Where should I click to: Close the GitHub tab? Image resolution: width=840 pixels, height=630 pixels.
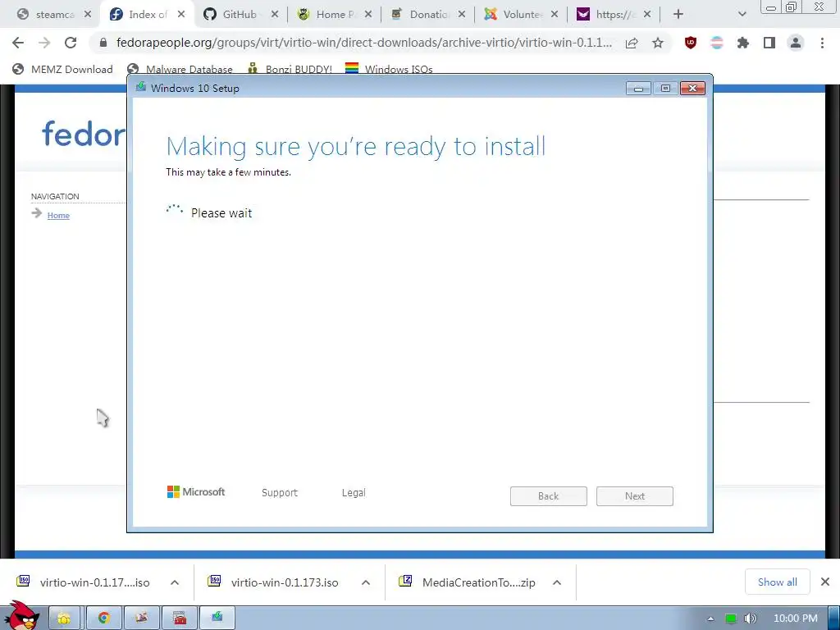(x=274, y=15)
